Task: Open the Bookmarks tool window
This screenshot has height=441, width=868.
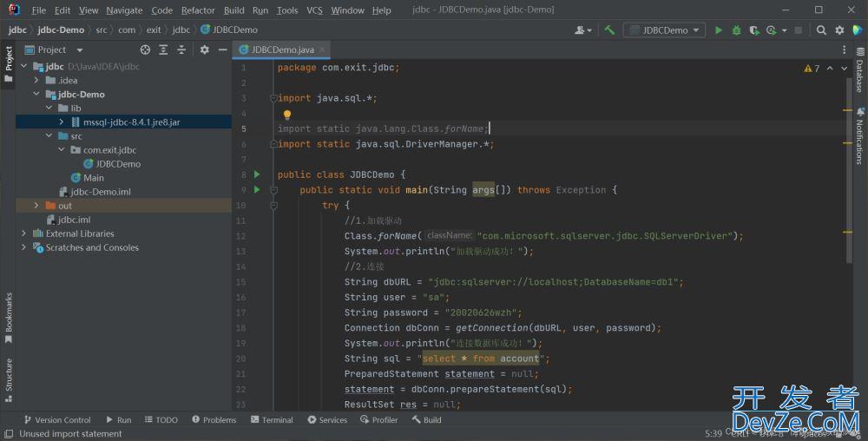Action: tap(9, 317)
